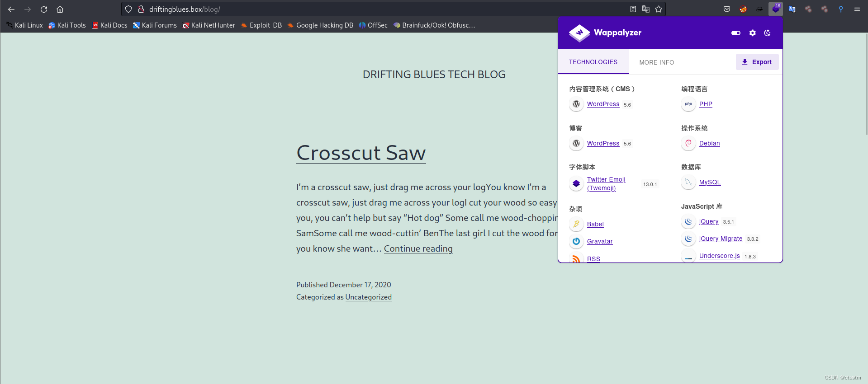The width and height of the screenshot is (868, 384).
Task: Click the Debian operating system icon
Action: click(x=688, y=143)
